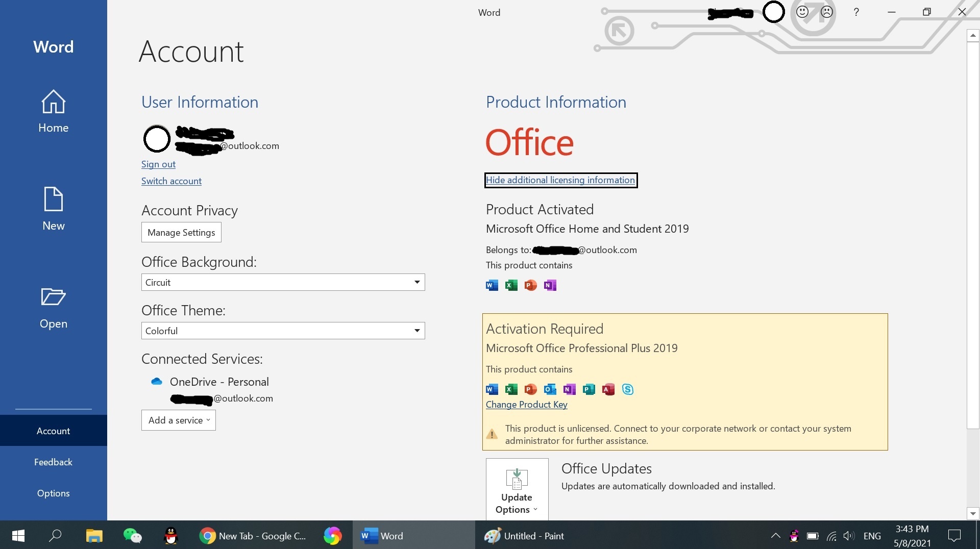Open WeChat from the taskbar

(x=132, y=536)
